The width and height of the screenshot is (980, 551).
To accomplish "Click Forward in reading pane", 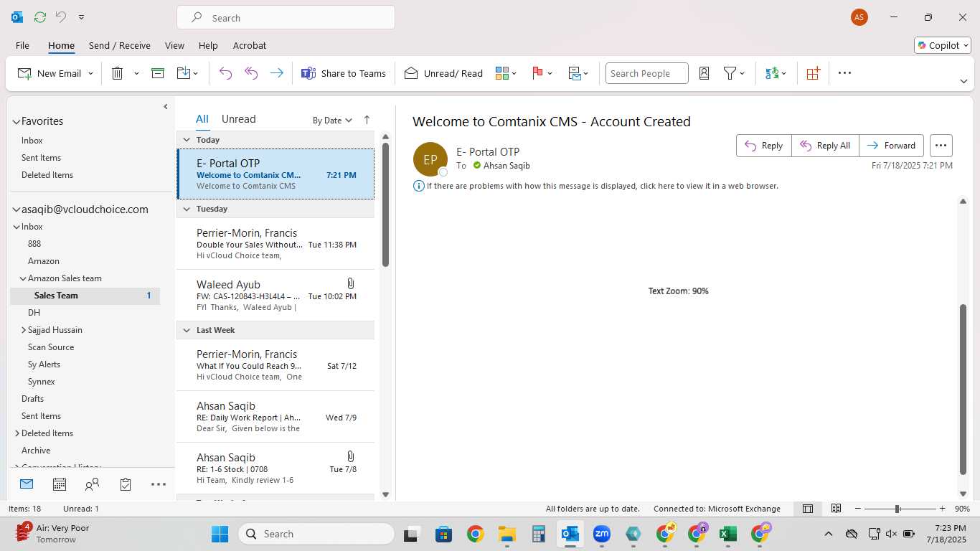I will coord(891,146).
